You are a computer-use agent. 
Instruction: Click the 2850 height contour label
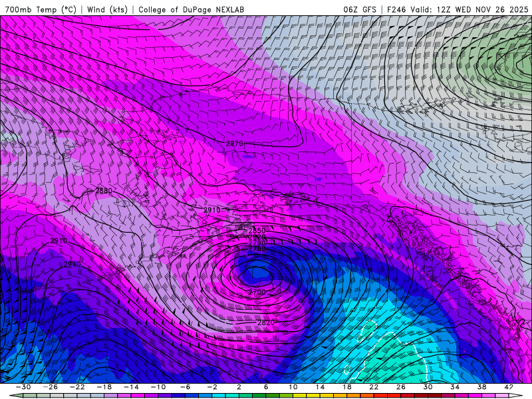pos(257,231)
